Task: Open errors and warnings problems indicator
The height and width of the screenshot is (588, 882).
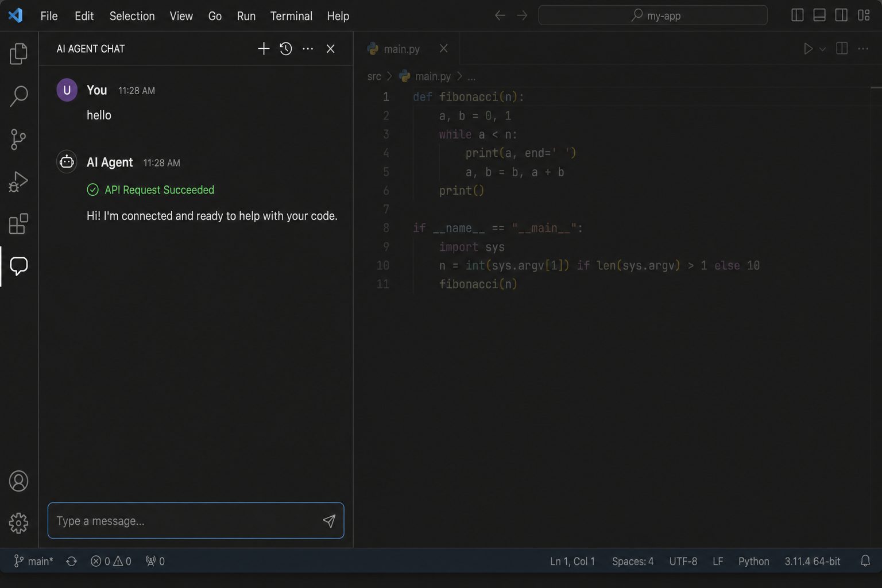Action: coord(111,561)
